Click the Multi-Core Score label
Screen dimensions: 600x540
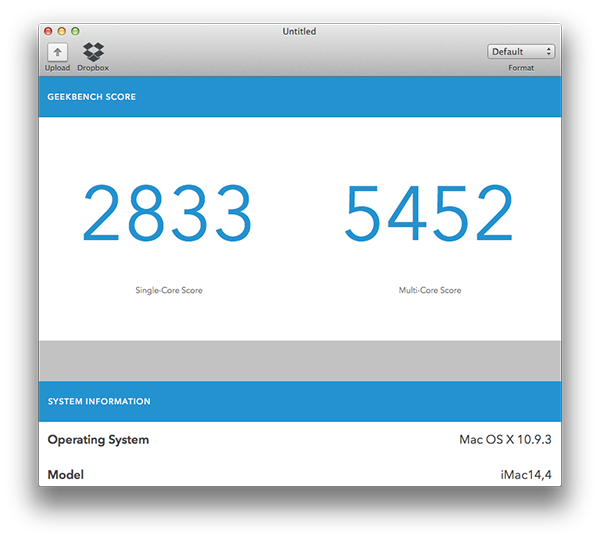430,290
